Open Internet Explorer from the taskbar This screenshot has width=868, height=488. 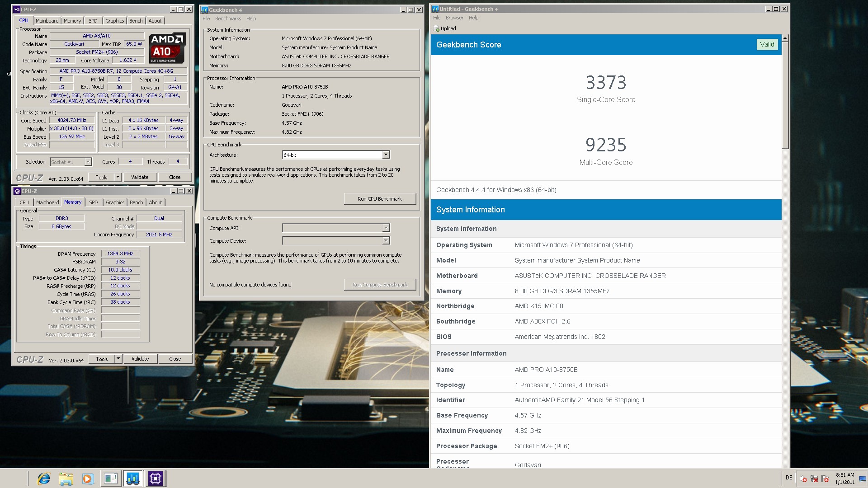click(x=44, y=479)
